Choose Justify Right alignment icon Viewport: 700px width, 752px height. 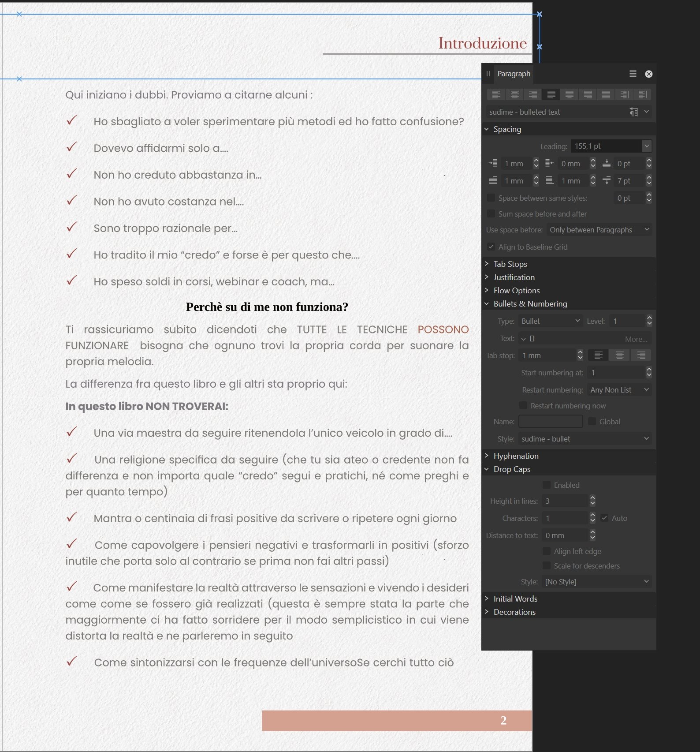tap(588, 94)
